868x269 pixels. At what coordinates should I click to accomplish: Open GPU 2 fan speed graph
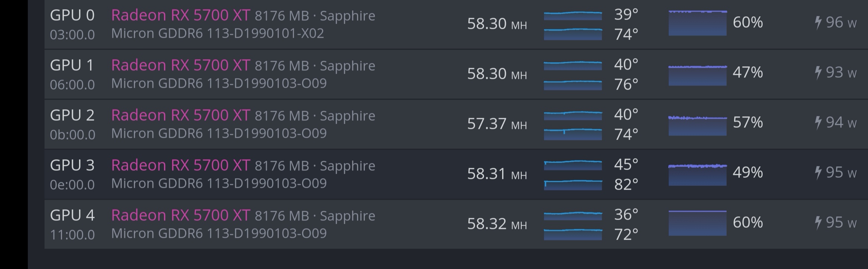(697, 126)
